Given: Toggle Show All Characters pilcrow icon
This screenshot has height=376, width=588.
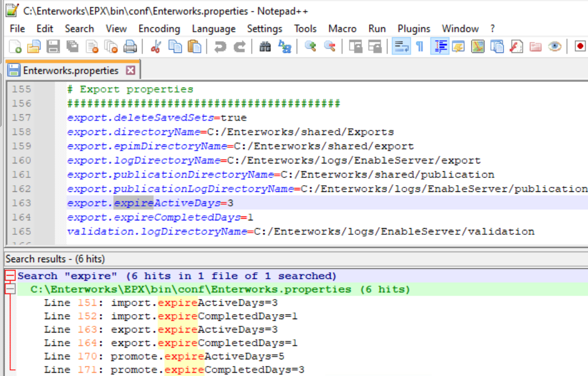Looking at the screenshot, I should [x=420, y=47].
